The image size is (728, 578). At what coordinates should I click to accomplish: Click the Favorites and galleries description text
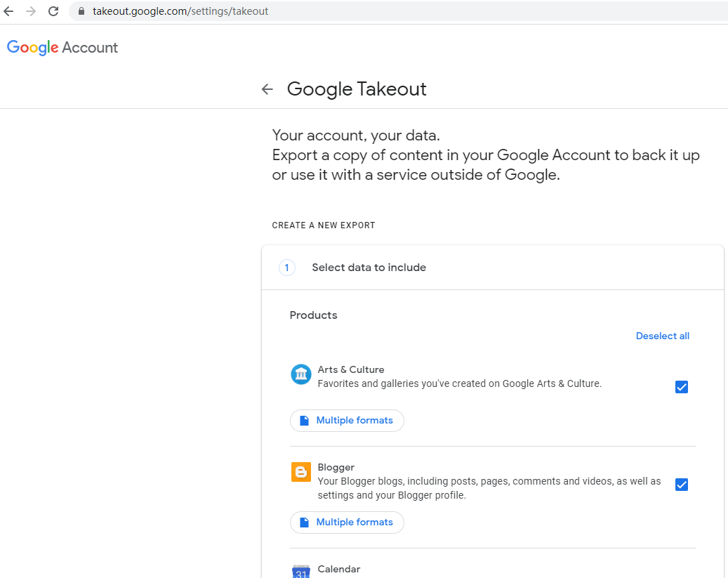[x=459, y=383]
